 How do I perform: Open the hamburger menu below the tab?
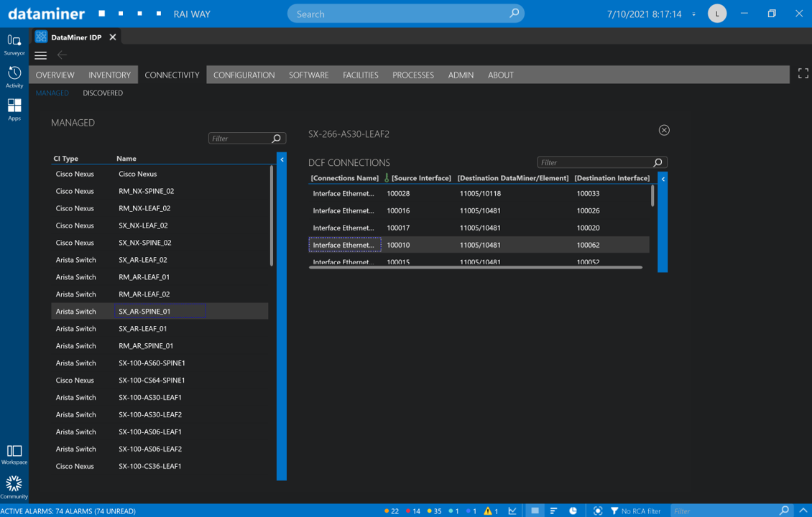(40, 55)
